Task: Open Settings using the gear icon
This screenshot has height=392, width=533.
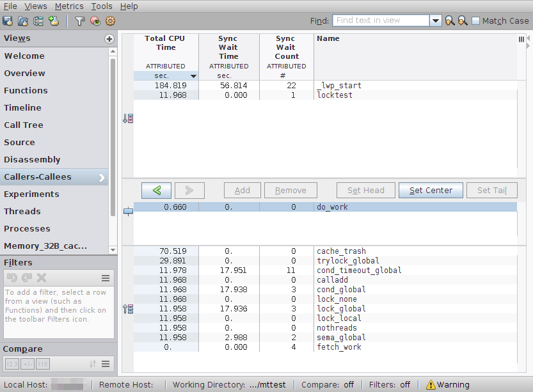Action: (x=110, y=21)
